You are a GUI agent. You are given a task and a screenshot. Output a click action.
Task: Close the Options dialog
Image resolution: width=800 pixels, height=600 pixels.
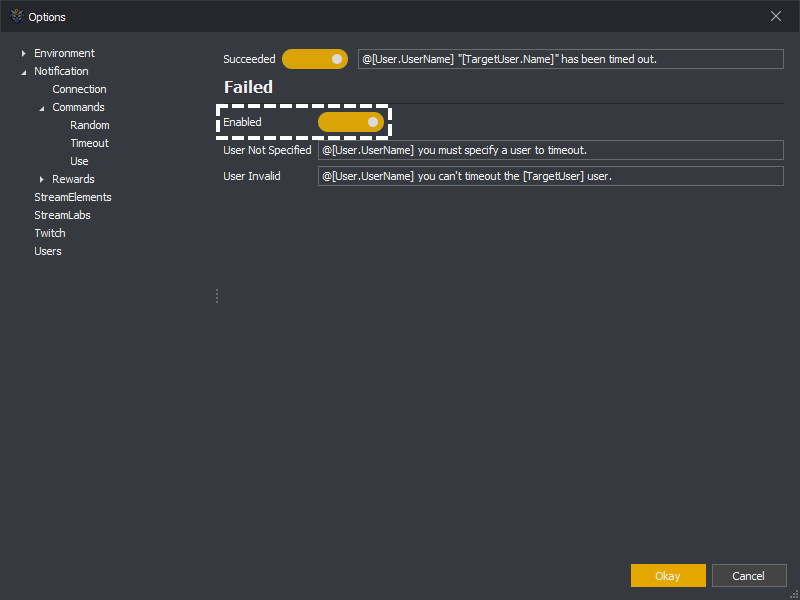click(x=776, y=16)
